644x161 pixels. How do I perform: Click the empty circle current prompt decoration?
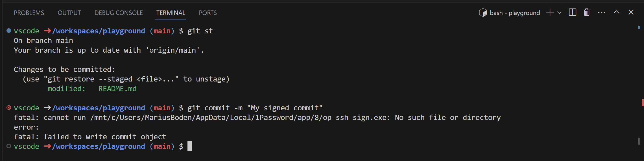click(9, 146)
